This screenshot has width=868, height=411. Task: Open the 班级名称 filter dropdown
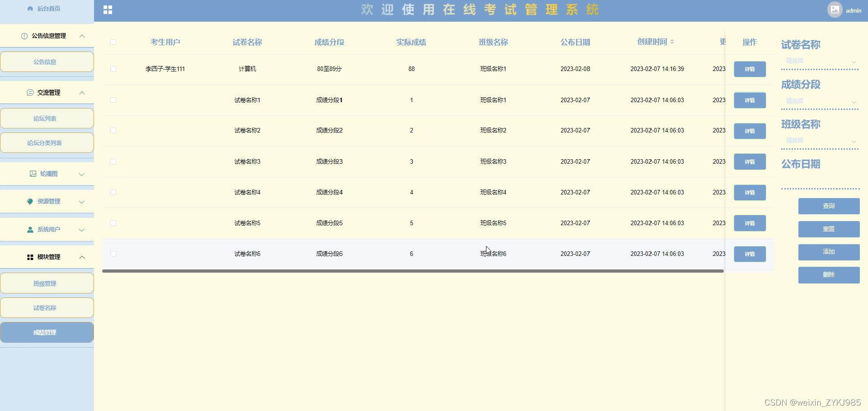click(x=820, y=141)
